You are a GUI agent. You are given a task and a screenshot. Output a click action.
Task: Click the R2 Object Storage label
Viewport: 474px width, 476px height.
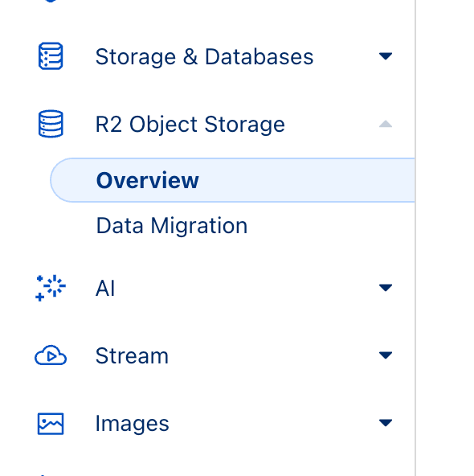tap(190, 125)
